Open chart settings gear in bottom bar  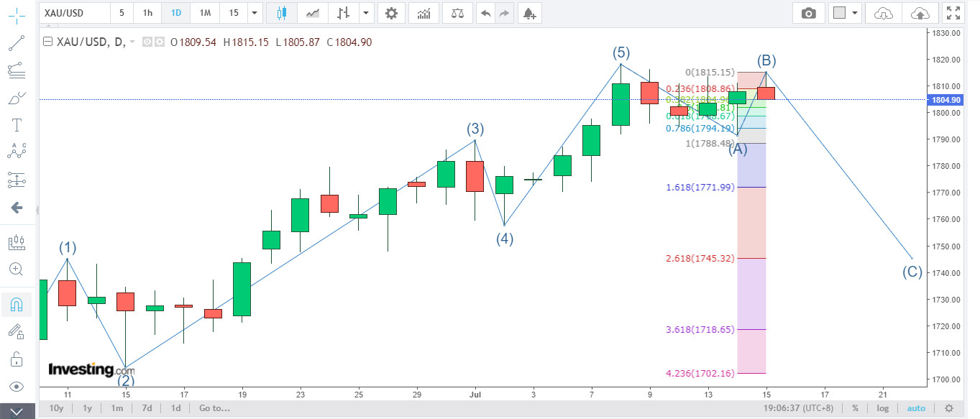948,408
